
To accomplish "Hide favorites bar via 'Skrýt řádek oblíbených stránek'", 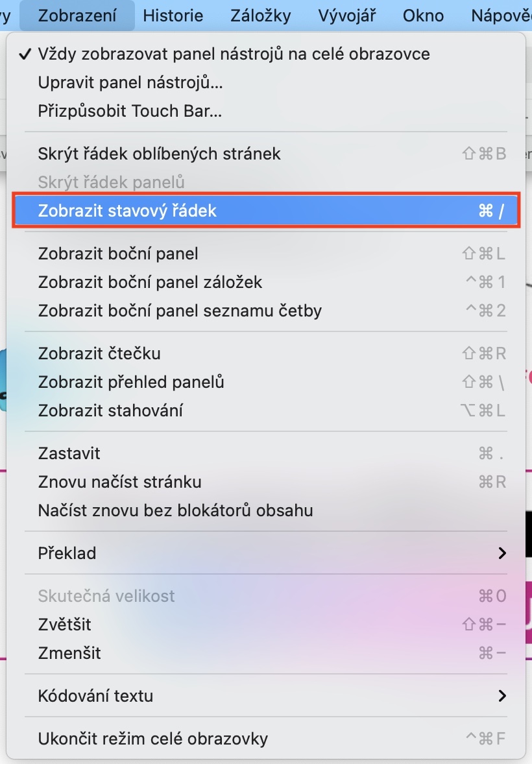I will [160, 154].
